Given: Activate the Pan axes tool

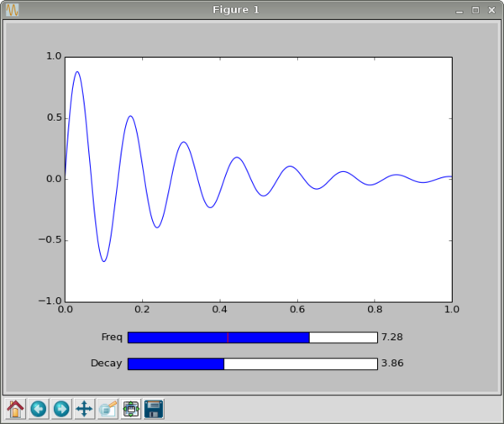Looking at the screenshot, I should point(84,409).
